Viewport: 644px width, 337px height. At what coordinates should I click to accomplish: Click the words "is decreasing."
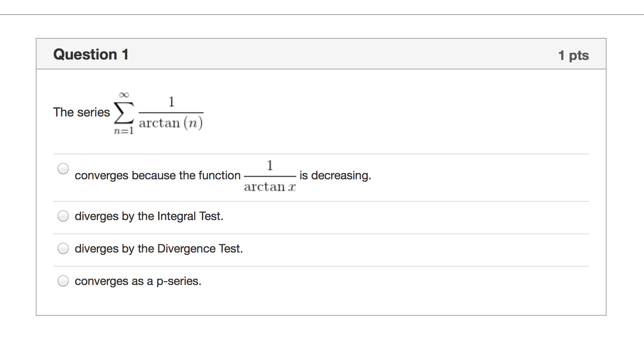335,176
